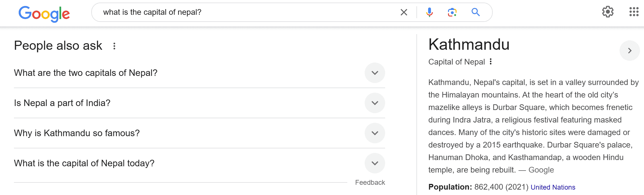Screen dimensions: 644x195
Task: Open the settings gear
Action: [x=608, y=12]
